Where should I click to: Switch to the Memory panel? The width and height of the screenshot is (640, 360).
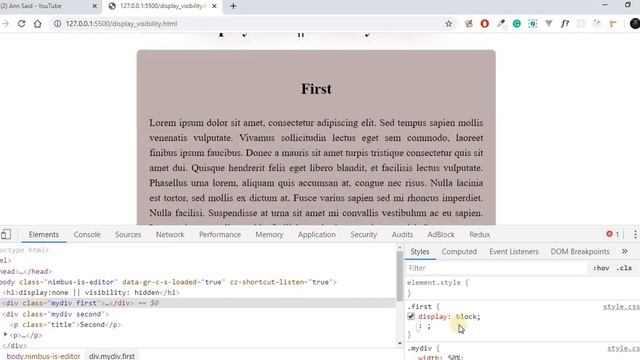tap(269, 235)
